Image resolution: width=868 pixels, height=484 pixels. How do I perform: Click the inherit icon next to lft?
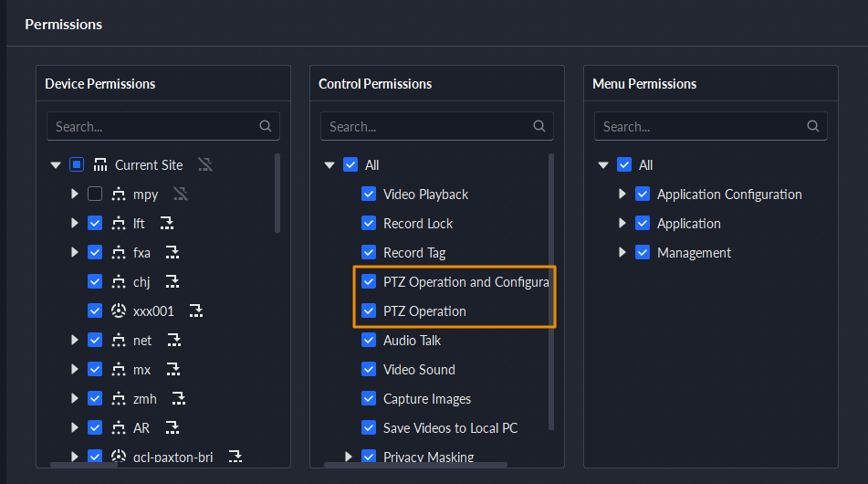(x=166, y=224)
